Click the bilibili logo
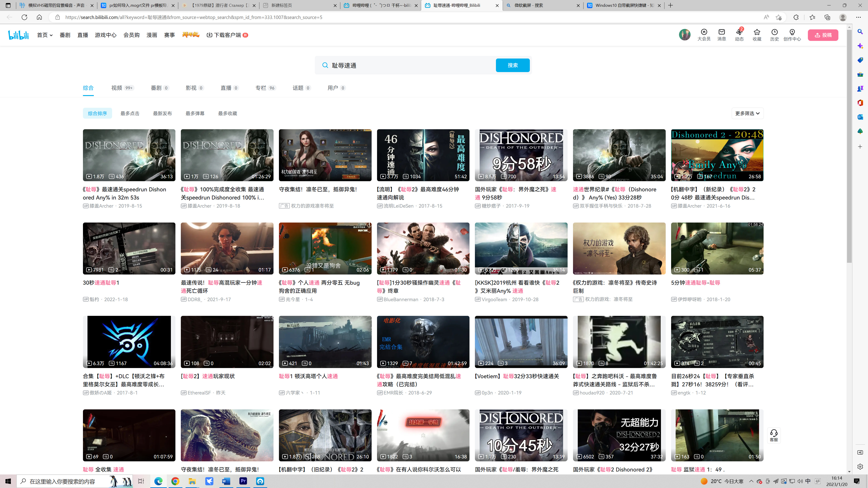 19,35
